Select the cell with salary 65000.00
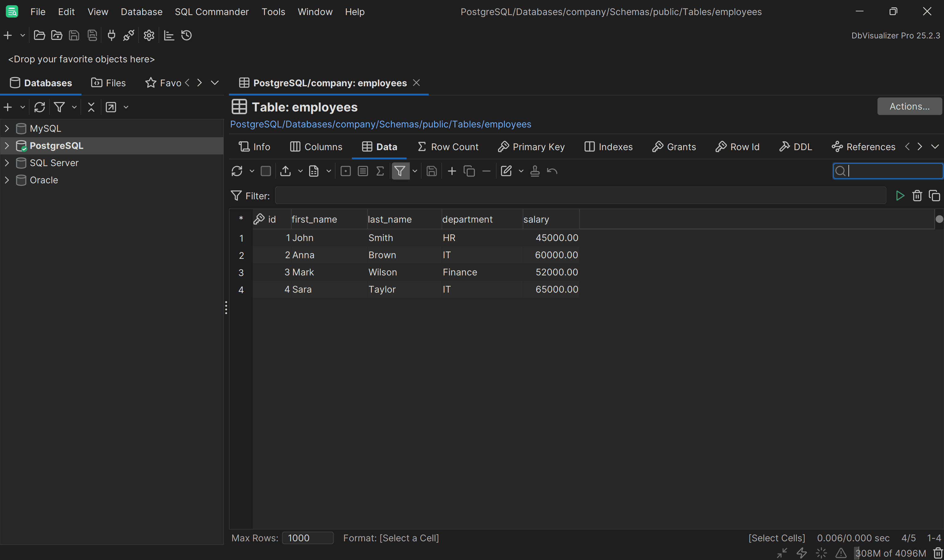 551,290
